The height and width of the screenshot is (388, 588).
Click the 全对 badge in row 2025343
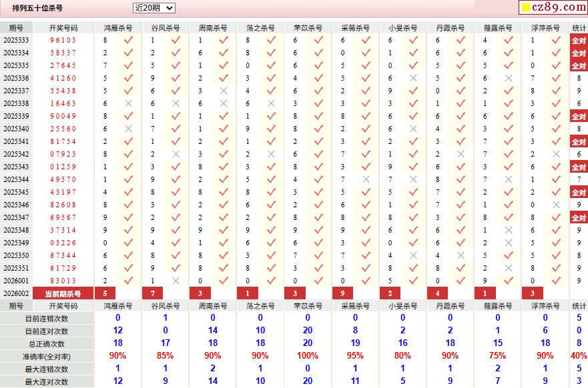coord(579,167)
